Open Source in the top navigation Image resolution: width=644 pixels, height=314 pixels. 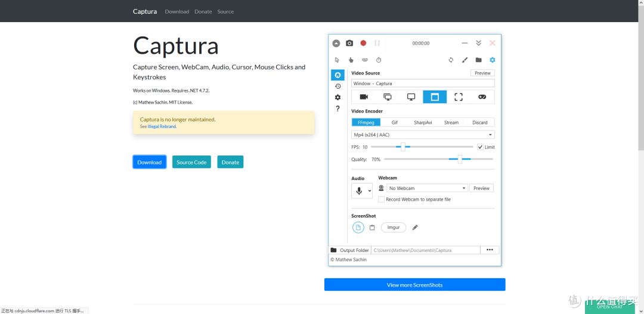[225, 11]
